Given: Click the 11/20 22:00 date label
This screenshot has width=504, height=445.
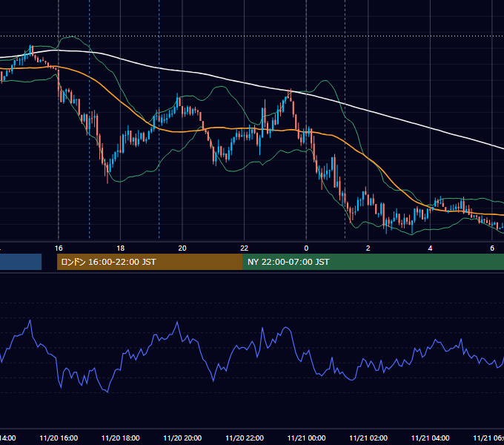Looking at the screenshot, I should coord(245,438).
